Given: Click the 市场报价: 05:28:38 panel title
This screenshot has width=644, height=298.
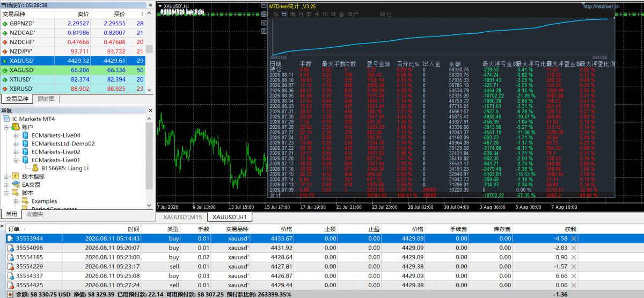Looking at the screenshot, I should (x=24, y=5).
